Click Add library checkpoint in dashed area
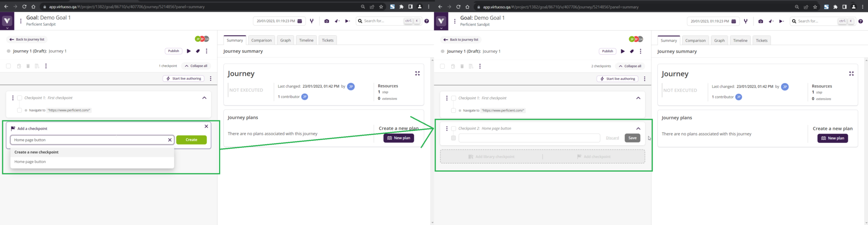 coord(491,157)
